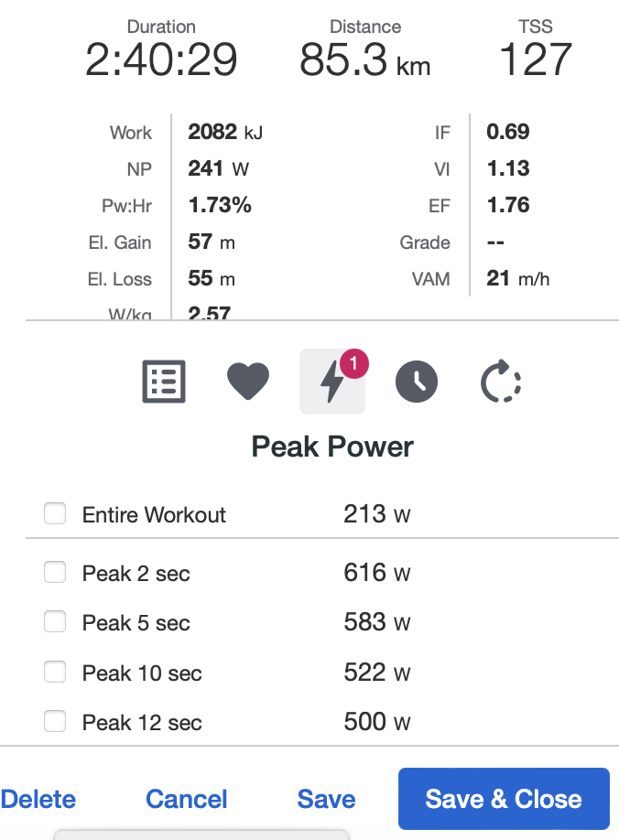The height and width of the screenshot is (840, 619).
Task: Open the clock pace icon tab
Action: 417,382
